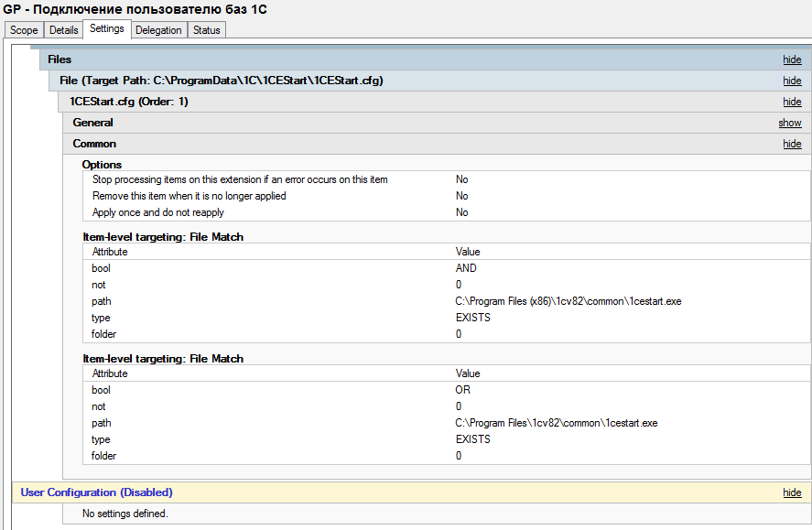Collapse the Common header bar
The width and height of the screenshot is (812, 530).
[94, 144]
